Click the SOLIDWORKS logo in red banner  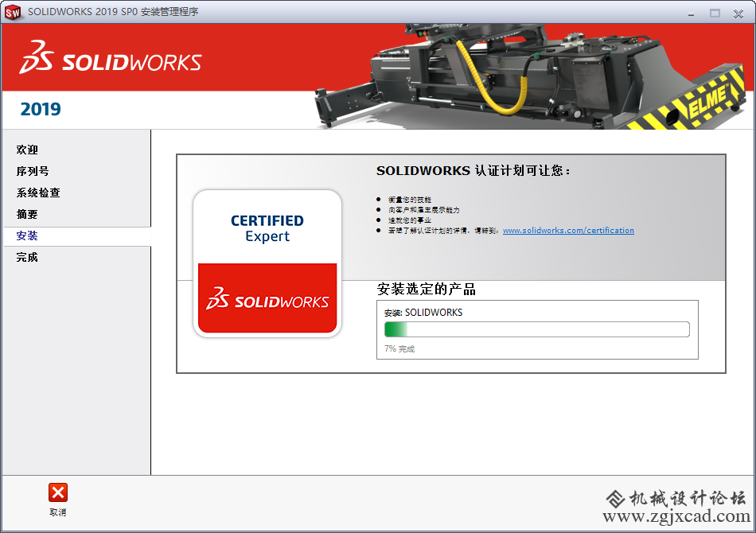coord(111,57)
